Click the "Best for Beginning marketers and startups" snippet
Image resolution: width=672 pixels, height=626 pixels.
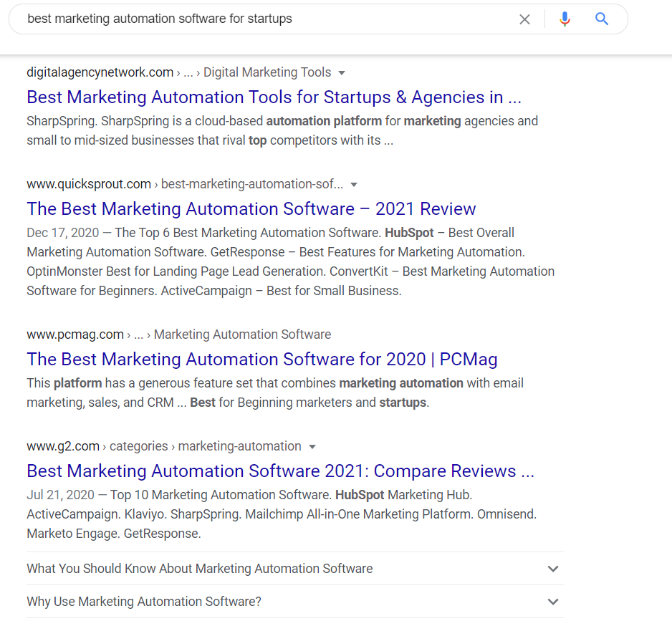coord(309,403)
